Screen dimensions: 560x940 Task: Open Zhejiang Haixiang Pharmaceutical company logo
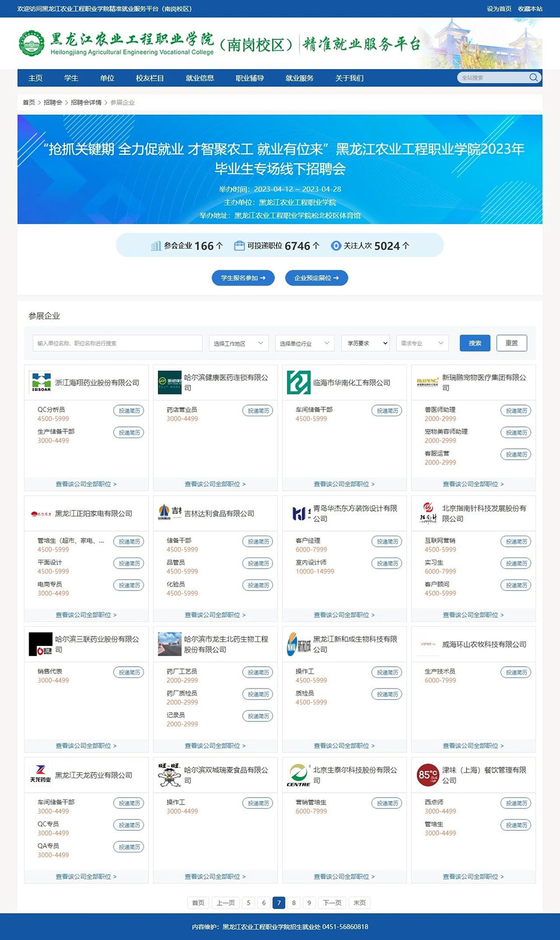(x=41, y=383)
